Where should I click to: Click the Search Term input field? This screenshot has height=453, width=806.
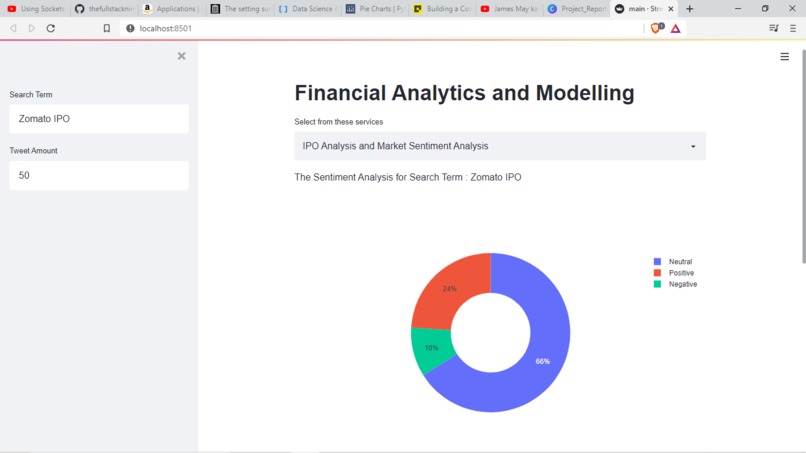pyautogui.click(x=99, y=119)
